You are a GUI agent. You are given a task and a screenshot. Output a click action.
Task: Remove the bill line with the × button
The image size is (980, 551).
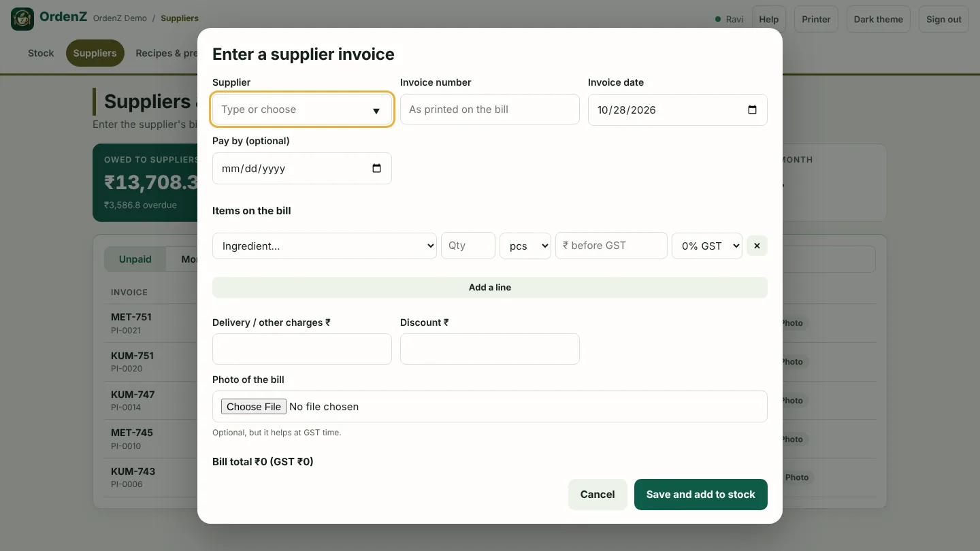[757, 246]
